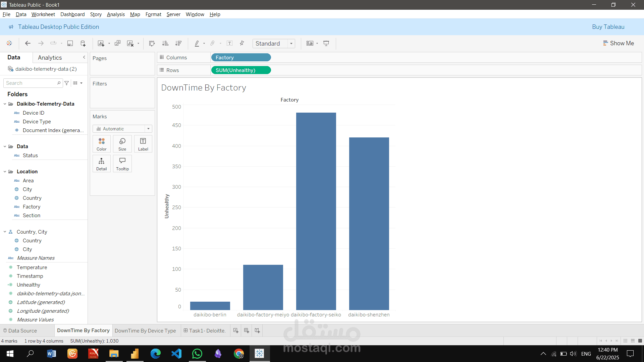Screen dimensions: 644x362
Task: Go to the Data Source tab
Action: pyautogui.click(x=20, y=331)
